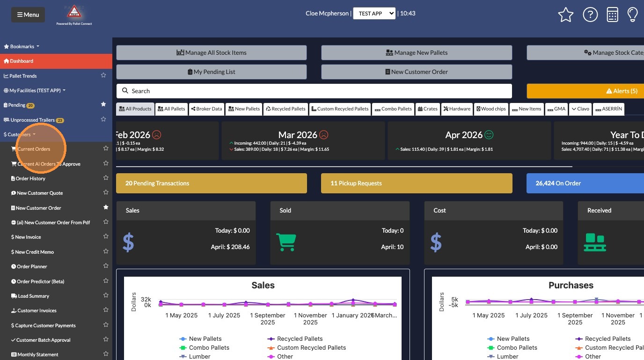Screen dimensions: 644x360
Task: Toggle bookmark star for Customer Invoices
Action: (106, 310)
